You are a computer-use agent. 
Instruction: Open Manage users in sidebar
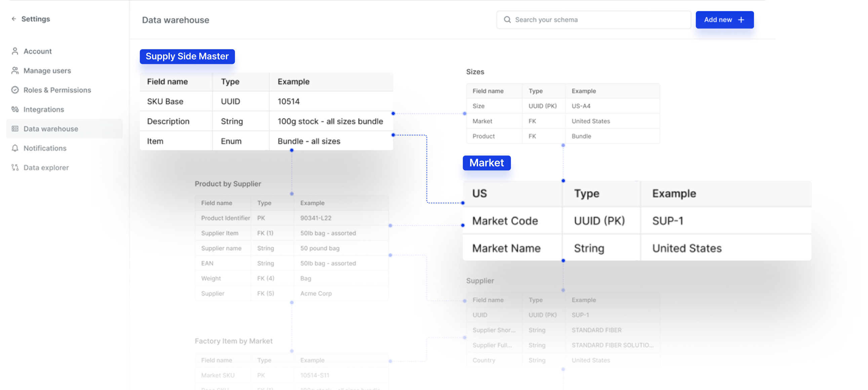pos(47,71)
